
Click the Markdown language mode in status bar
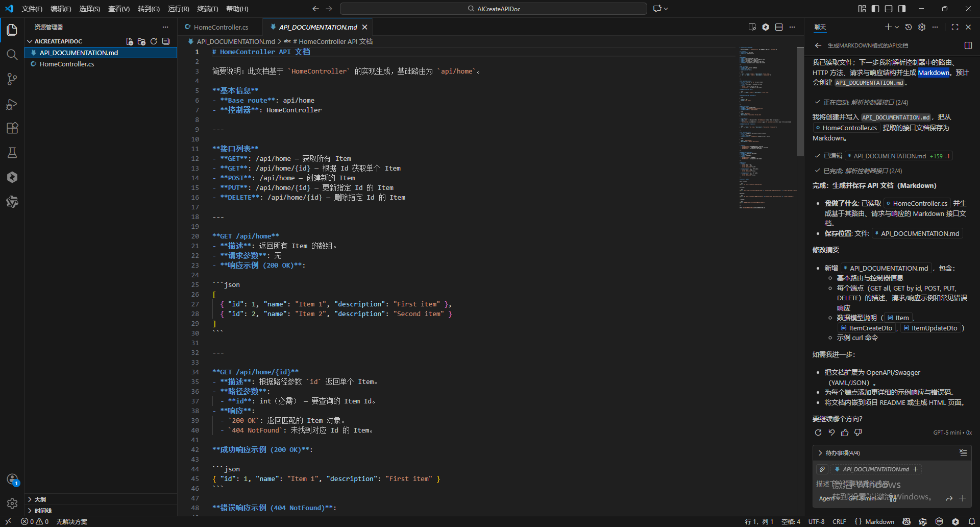click(879, 521)
